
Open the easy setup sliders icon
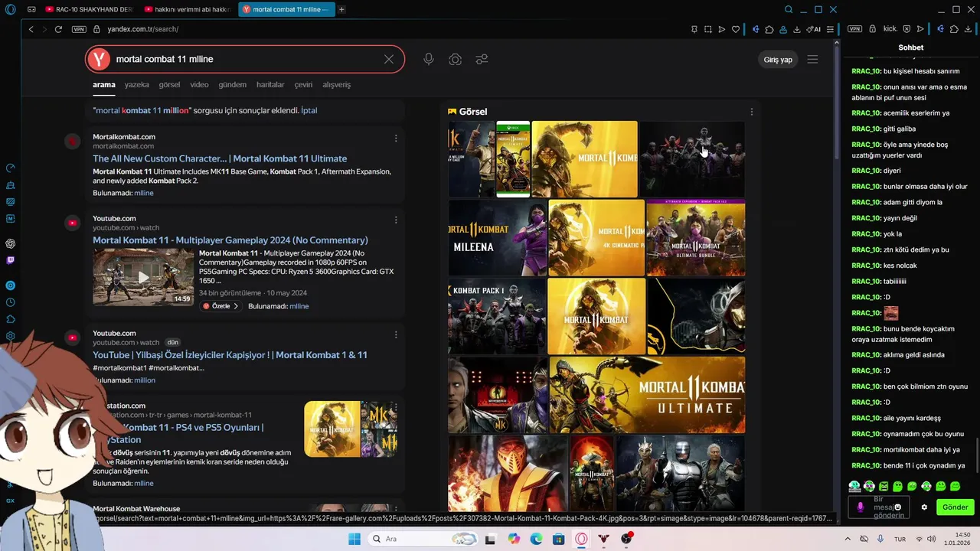click(830, 29)
